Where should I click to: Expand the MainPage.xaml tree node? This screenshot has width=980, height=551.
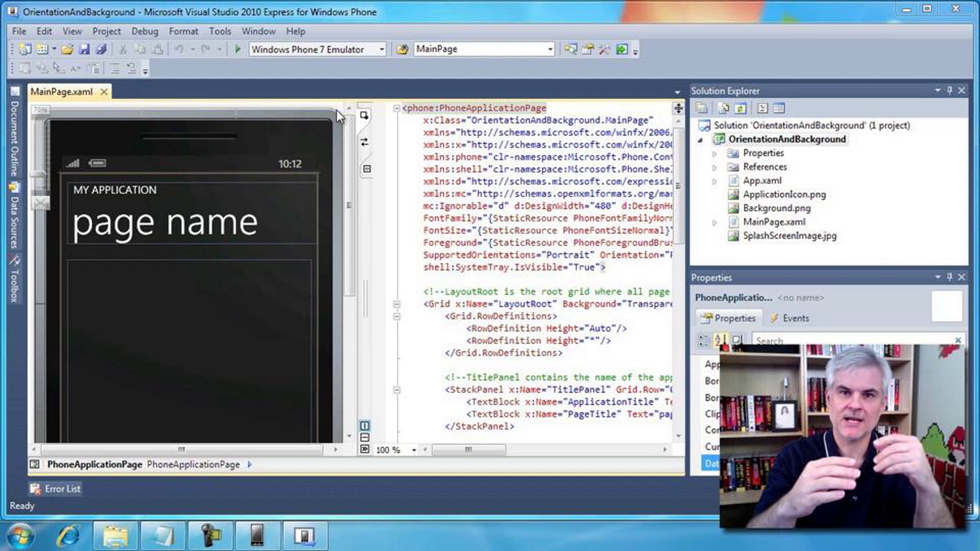(715, 223)
